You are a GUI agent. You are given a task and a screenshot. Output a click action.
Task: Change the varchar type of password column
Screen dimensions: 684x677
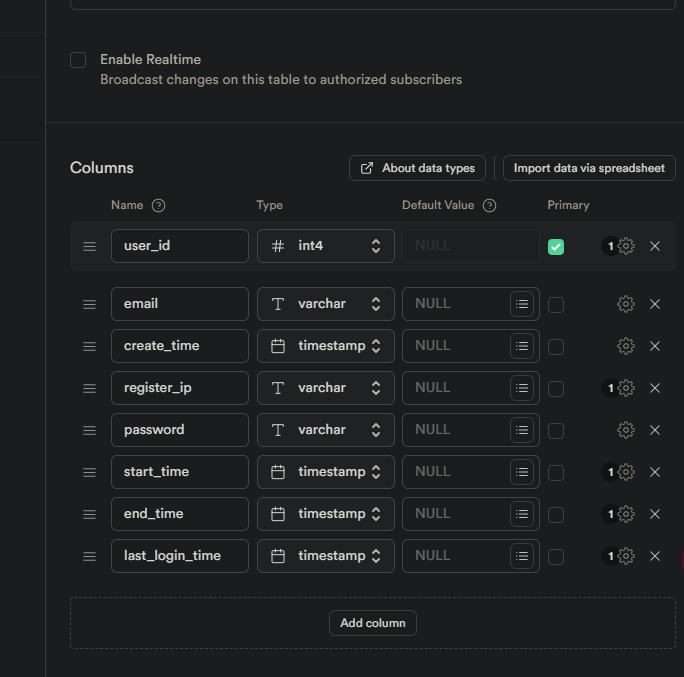[x=325, y=430]
